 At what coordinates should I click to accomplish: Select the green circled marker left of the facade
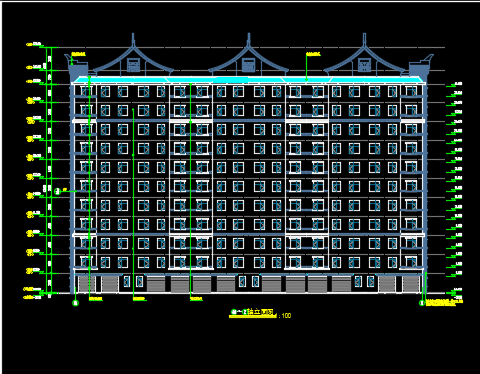click(58, 191)
